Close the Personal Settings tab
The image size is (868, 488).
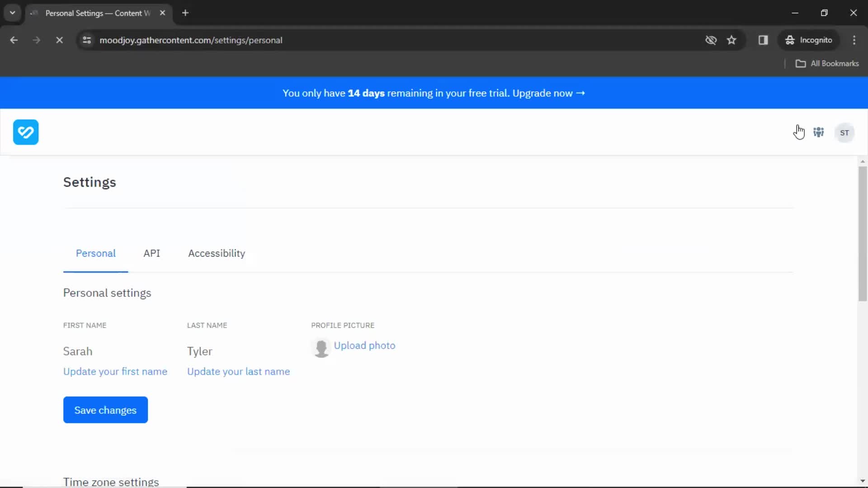pos(162,13)
